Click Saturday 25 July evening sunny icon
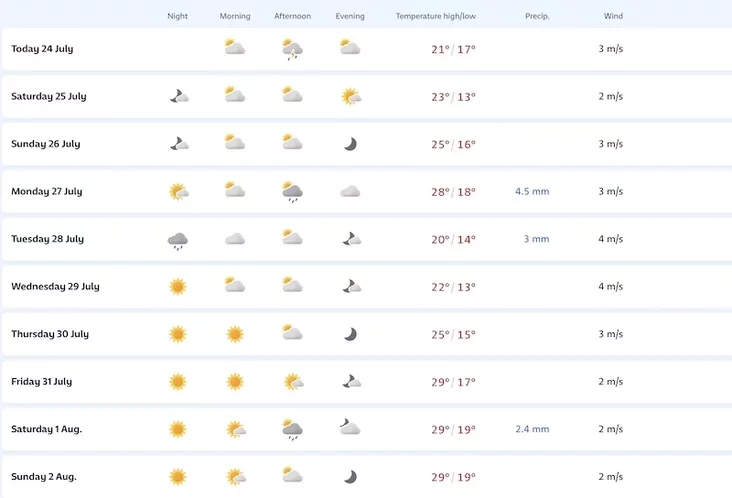The height and width of the screenshot is (498, 732). (x=351, y=97)
